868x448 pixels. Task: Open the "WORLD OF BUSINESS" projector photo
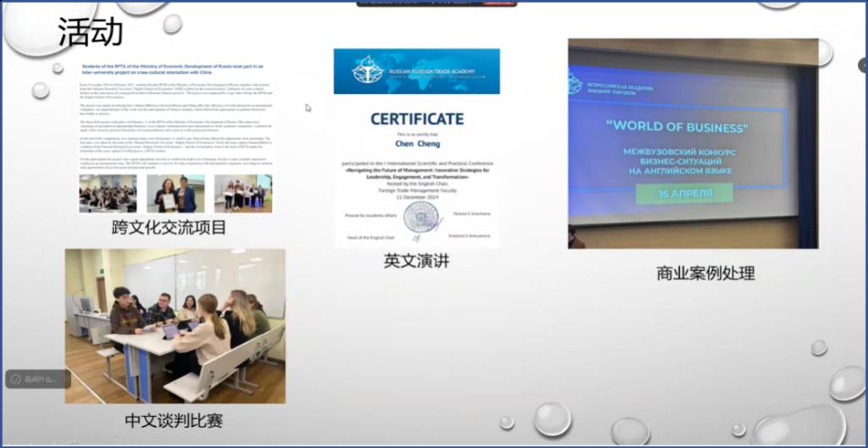click(x=693, y=143)
